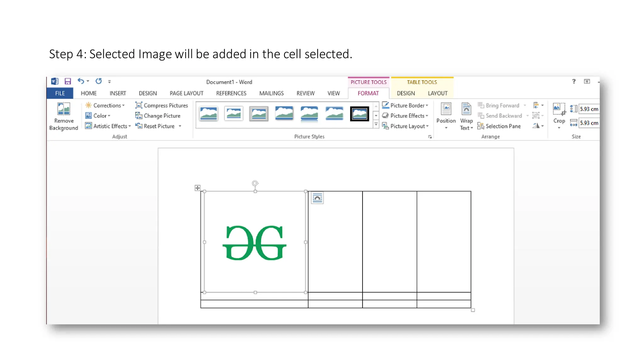Open the Picture Border menu
Image resolution: width=644 pixels, height=362 pixels.
click(405, 105)
